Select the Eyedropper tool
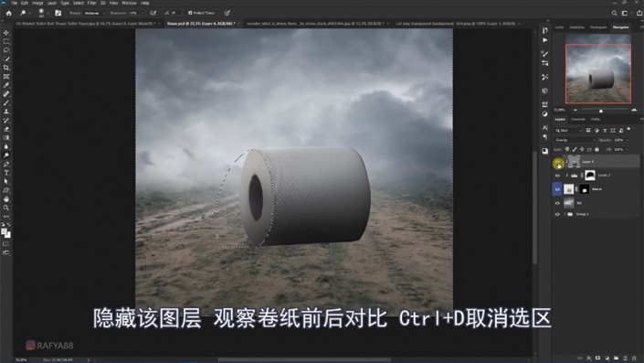The height and width of the screenshot is (363, 644). pos(6,85)
